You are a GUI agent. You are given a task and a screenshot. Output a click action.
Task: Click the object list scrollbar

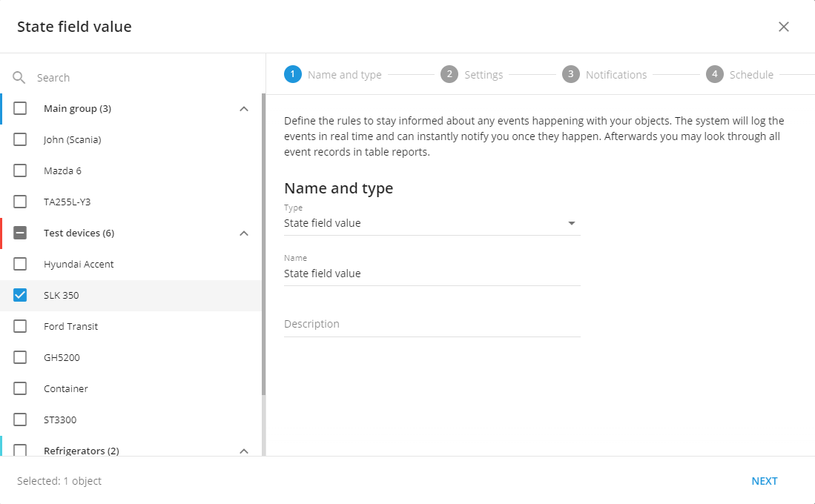[x=263, y=244]
